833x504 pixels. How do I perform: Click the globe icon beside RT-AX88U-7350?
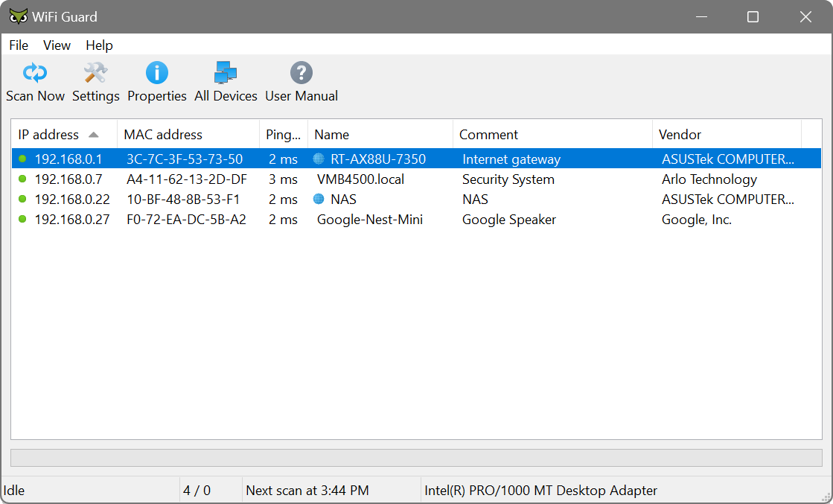pos(319,159)
